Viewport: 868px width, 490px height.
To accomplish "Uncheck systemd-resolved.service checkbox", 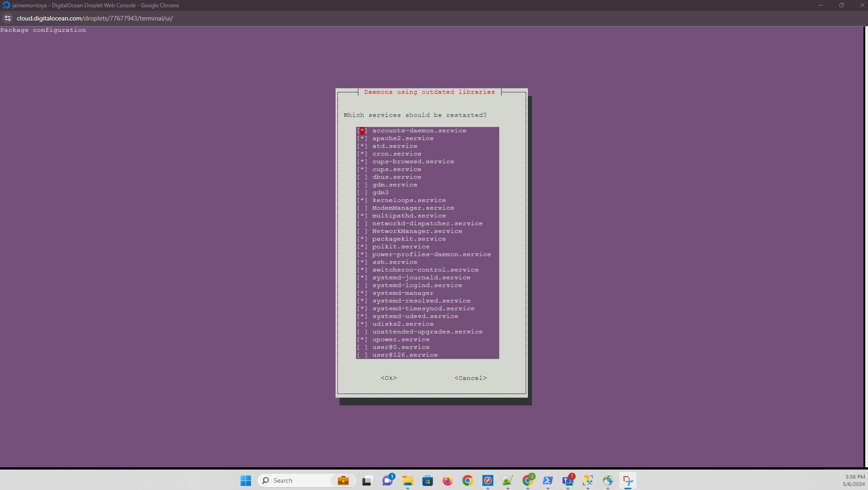I will coord(362,301).
